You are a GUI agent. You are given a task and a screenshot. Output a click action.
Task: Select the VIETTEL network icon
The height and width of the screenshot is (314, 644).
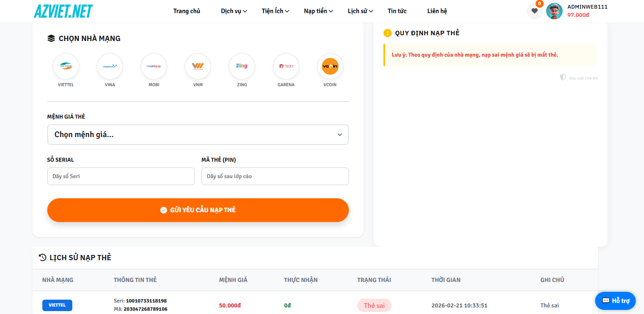click(x=66, y=66)
